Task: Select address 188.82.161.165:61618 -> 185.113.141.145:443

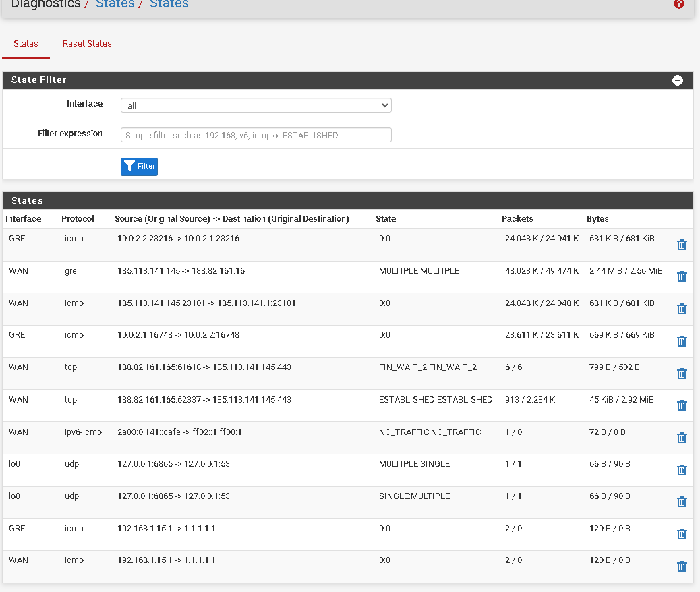Action: click(204, 367)
